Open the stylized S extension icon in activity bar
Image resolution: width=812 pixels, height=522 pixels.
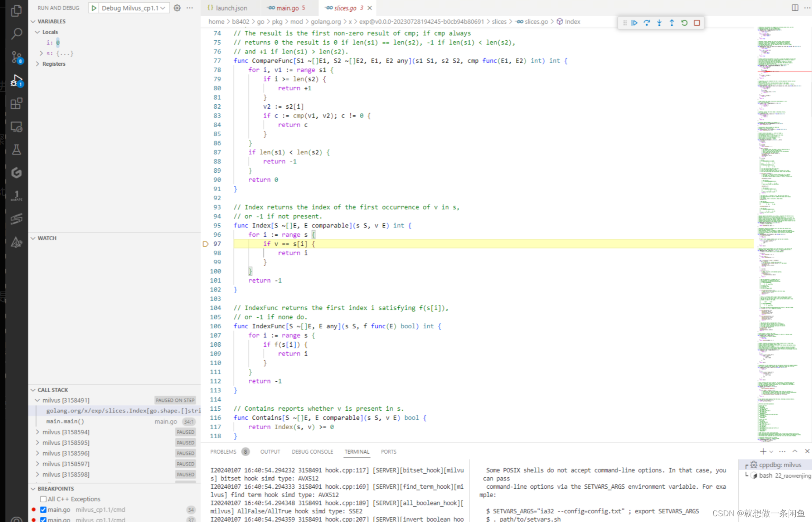[x=16, y=218]
